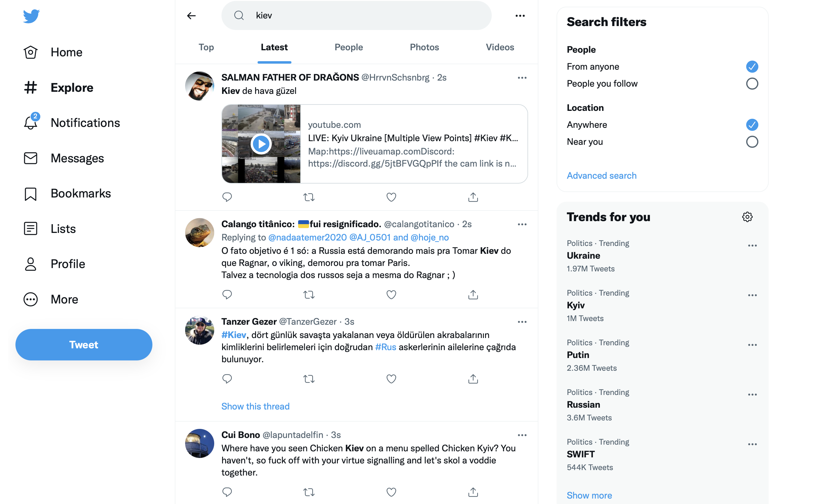Play the Kyiv live stream video

[x=261, y=144]
